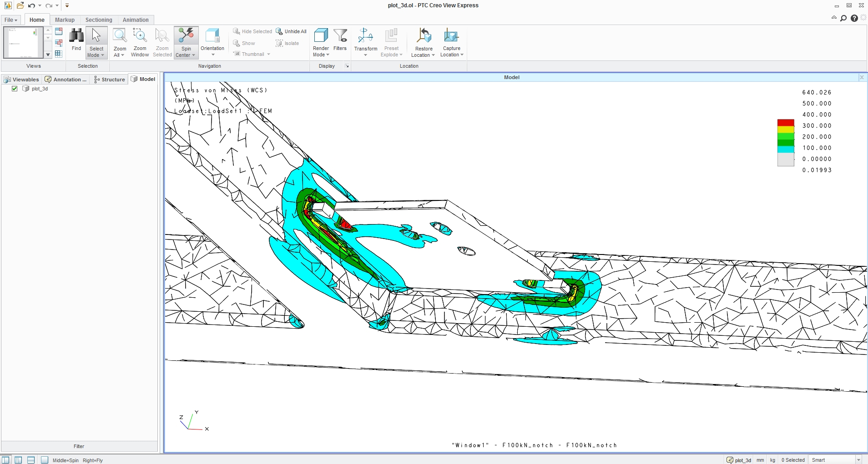Image resolution: width=868 pixels, height=464 pixels.
Task: Enable Isolate mode
Action: pos(288,43)
